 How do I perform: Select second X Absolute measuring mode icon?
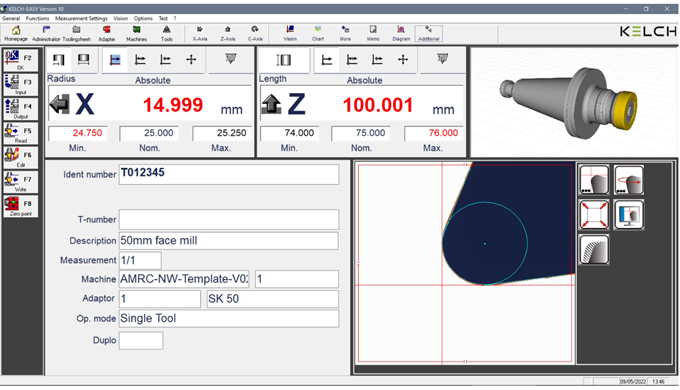140,59
